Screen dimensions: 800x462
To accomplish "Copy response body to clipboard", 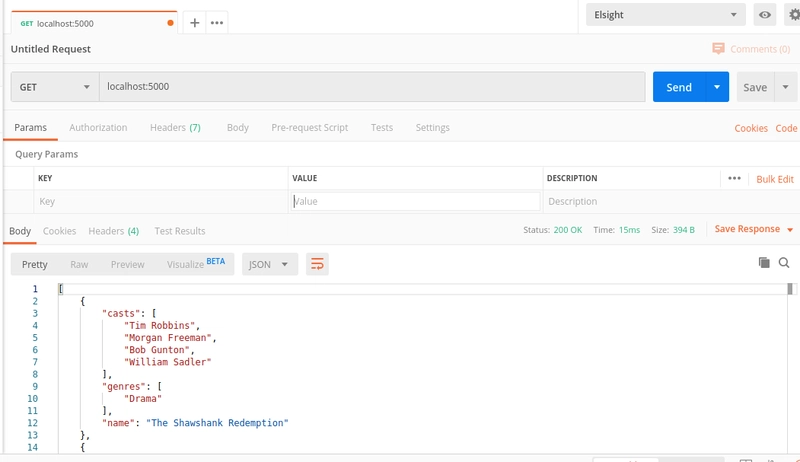I will [764, 263].
